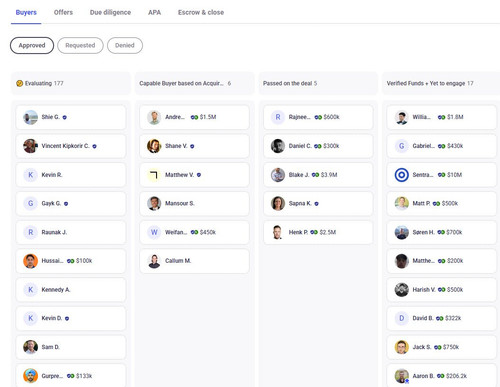
Task: Click funds icon on Hussai... $100k card
Action: tap(70, 261)
